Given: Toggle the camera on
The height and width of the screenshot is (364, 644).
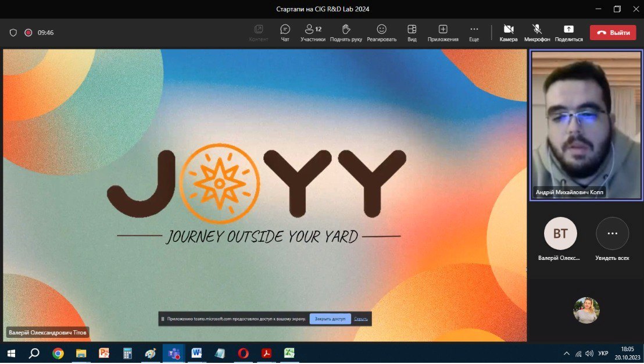Looking at the screenshot, I should click(x=509, y=33).
